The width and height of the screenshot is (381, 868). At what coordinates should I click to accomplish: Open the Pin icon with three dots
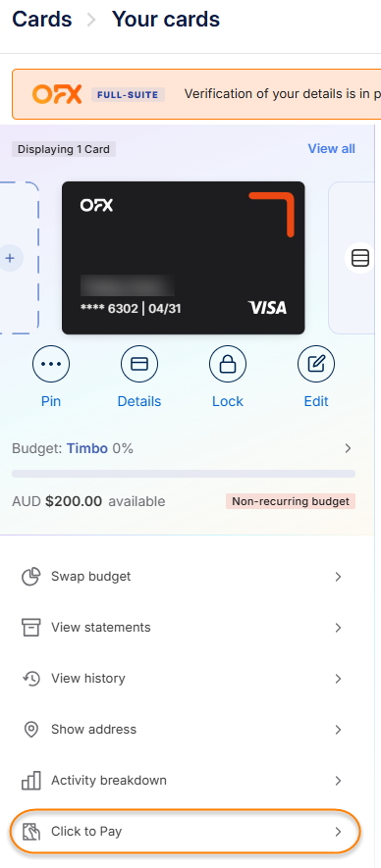[51, 364]
